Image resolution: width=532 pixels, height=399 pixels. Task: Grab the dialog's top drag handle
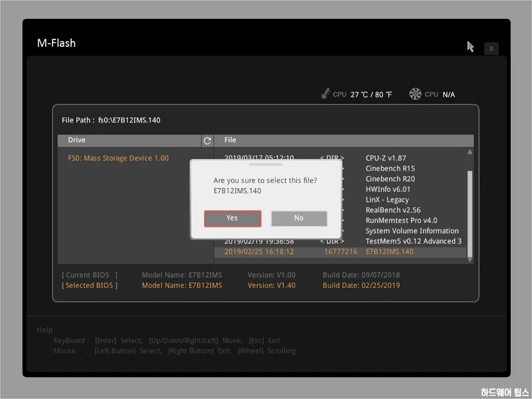[266, 164]
